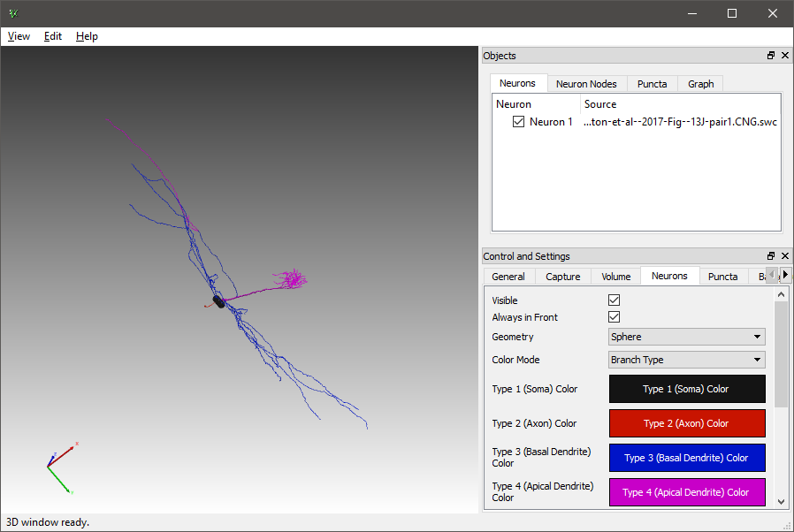Switch to the Neuron Nodes tab
This screenshot has height=532, width=794.
click(x=586, y=83)
